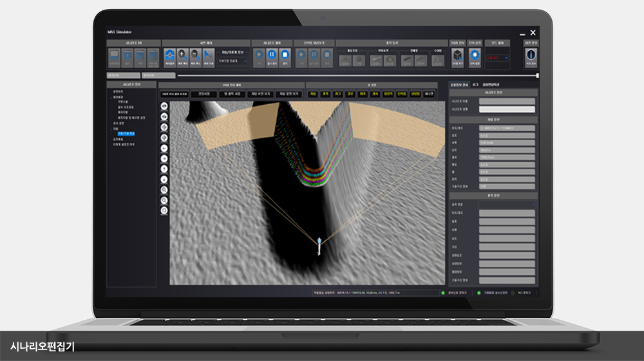The width and height of the screenshot is (644, 361).
Task: Click the scenario name field in the right panel
Action: (x=507, y=101)
